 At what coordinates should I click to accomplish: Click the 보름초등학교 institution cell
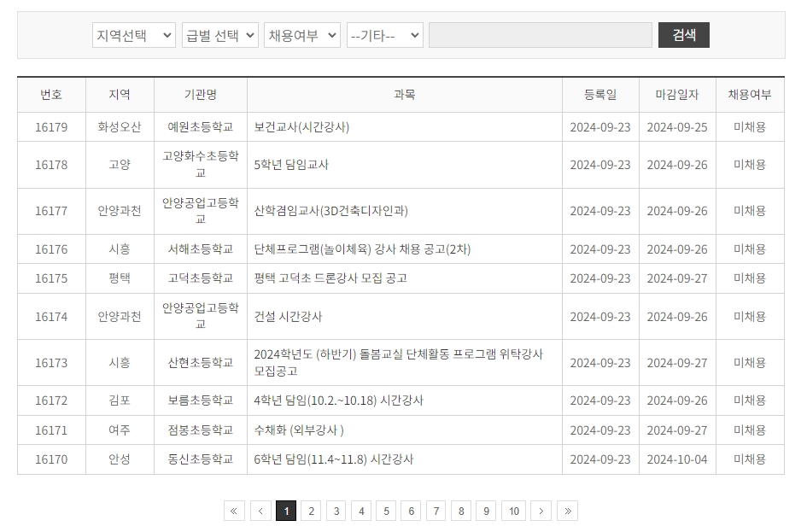200,400
